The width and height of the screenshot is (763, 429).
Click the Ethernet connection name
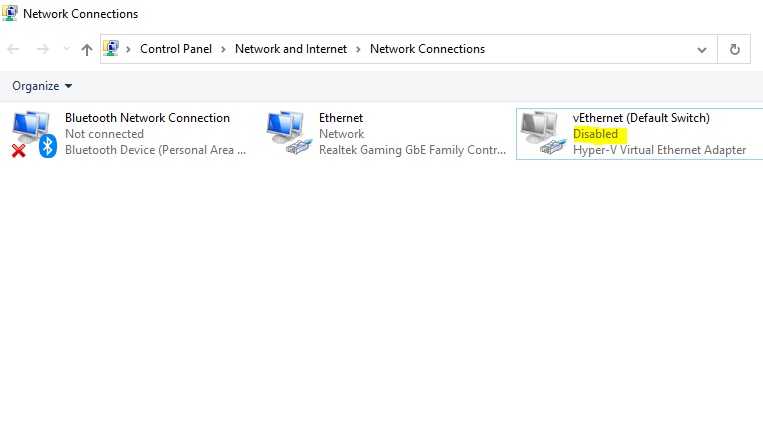[x=341, y=118]
